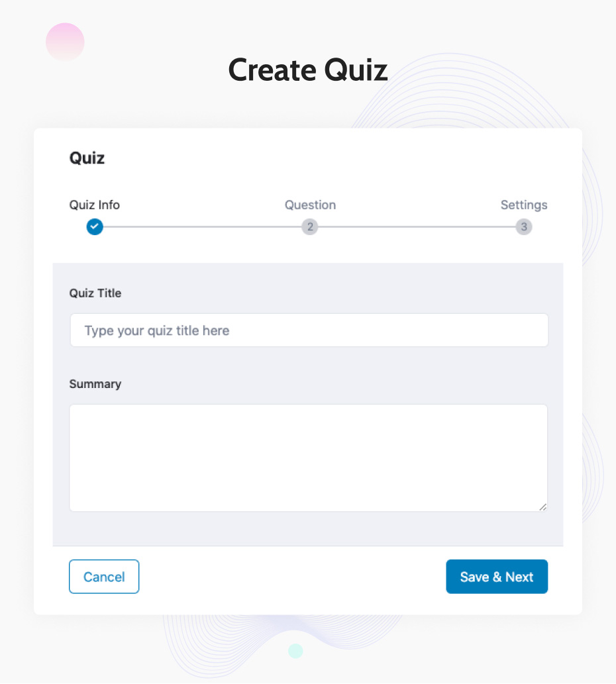
Task: Open the Settings step
Action: tap(524, 205)
